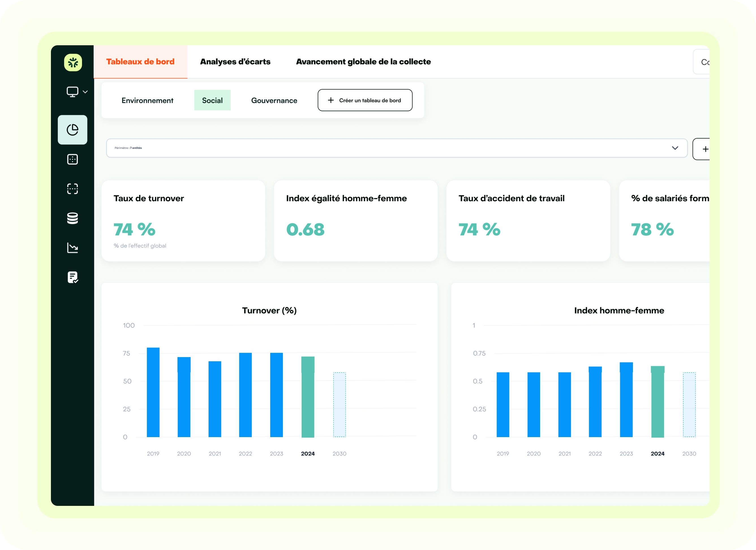The image size is (756, 550).
Task: Switch to Analyses d'écarts tab
Action: pyautogui.click(x=235, y=62)
